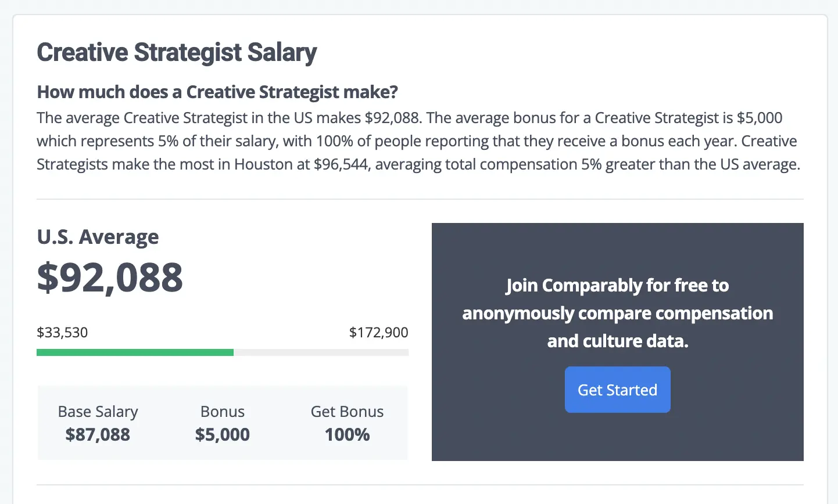Click the Get Bonus column header
This screenshot has width=838, height=504.
(347, 411)
